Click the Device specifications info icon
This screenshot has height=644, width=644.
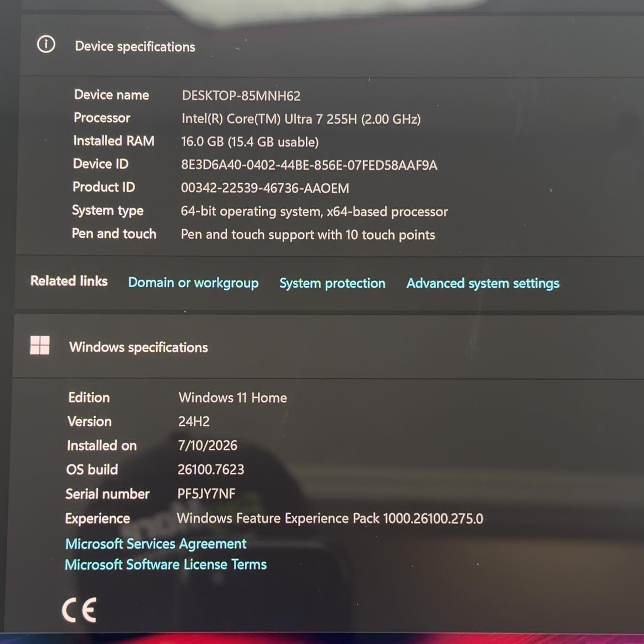(x=46, y=44)
